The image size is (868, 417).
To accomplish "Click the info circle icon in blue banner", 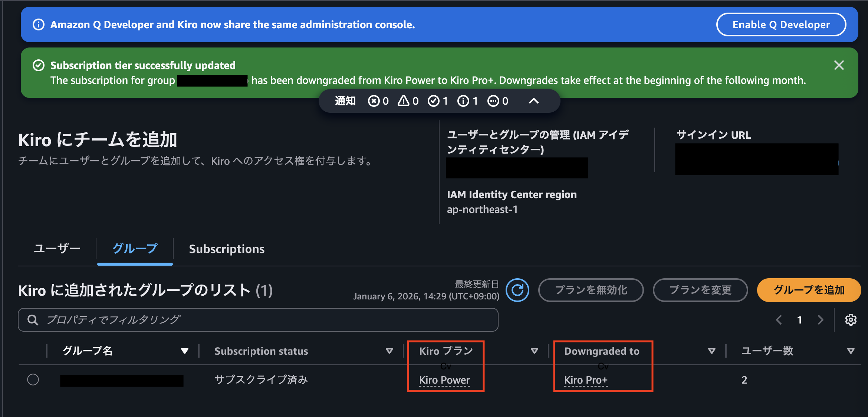I will [38, 24].
